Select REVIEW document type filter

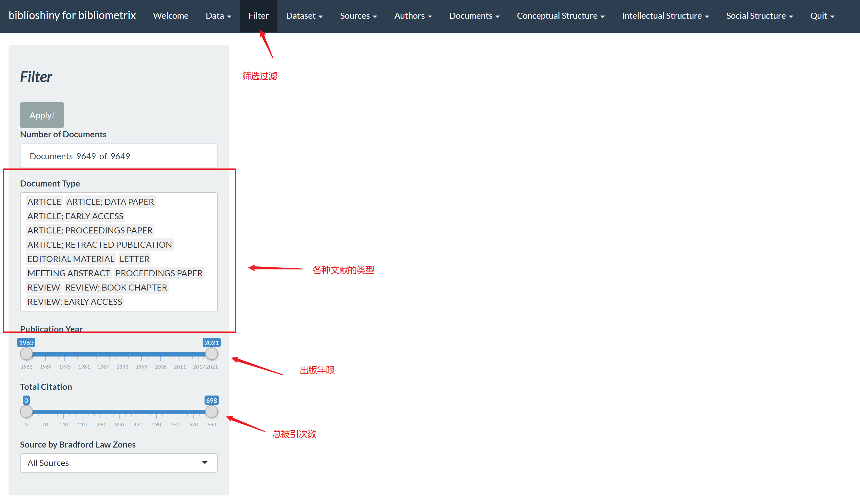tap(42, 287)
